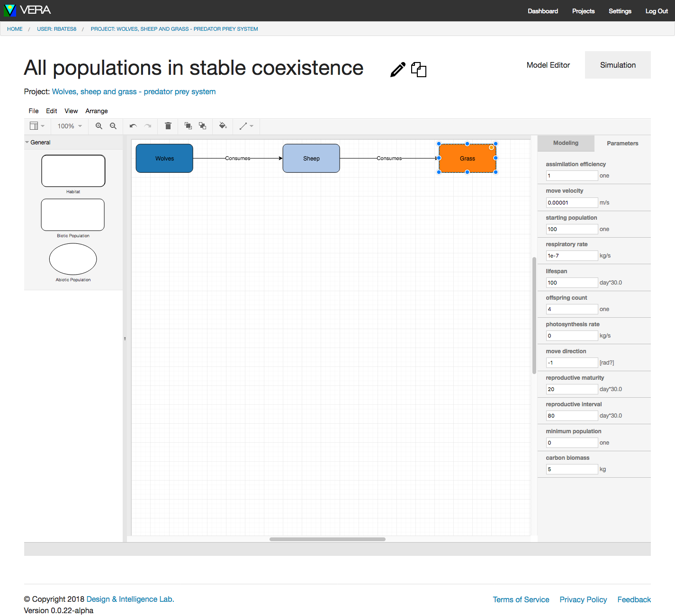Open the view layout panels dropdown

pyautogui.click(x=37, y=126)
